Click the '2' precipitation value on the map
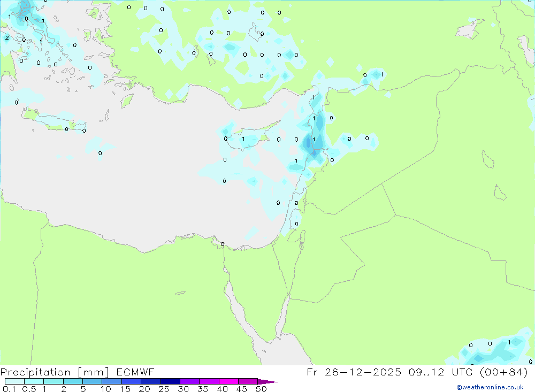 [x=7, y=37]
